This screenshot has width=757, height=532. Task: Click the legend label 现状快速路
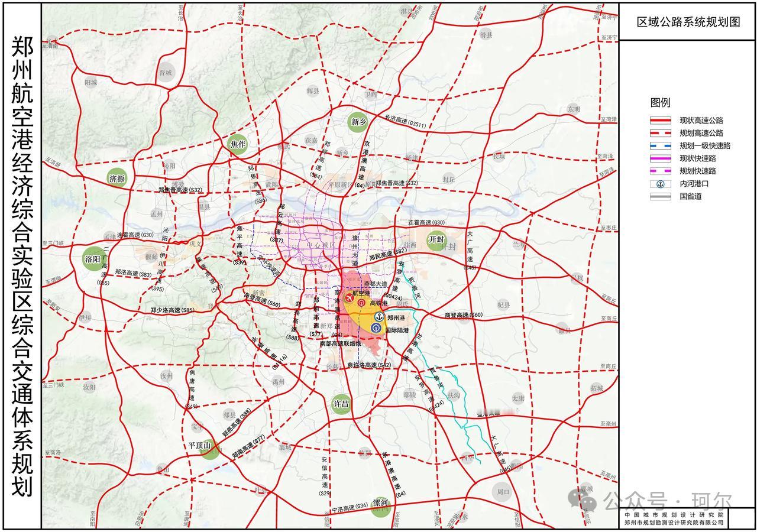(697, 158)
